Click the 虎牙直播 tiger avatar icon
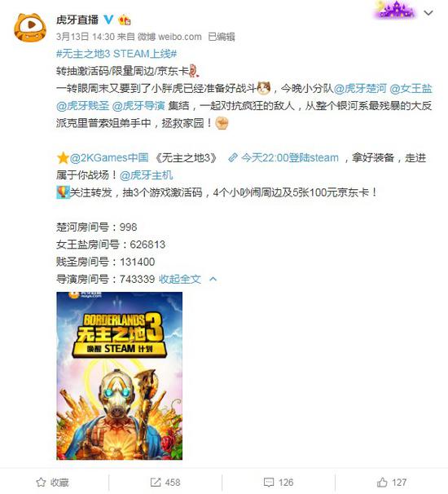Image resolution: width=448 pixels, height=494 pixels. pyautogui.click(x=29, y=28)
